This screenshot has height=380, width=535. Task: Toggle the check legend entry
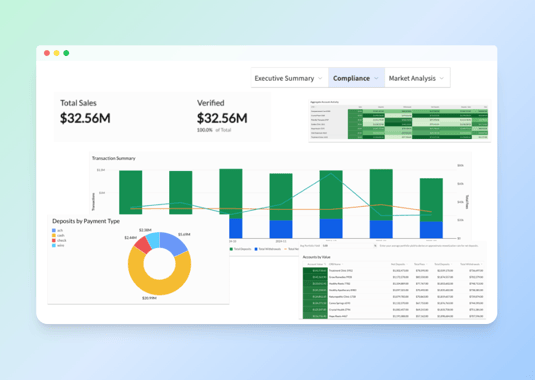point(59,240)
